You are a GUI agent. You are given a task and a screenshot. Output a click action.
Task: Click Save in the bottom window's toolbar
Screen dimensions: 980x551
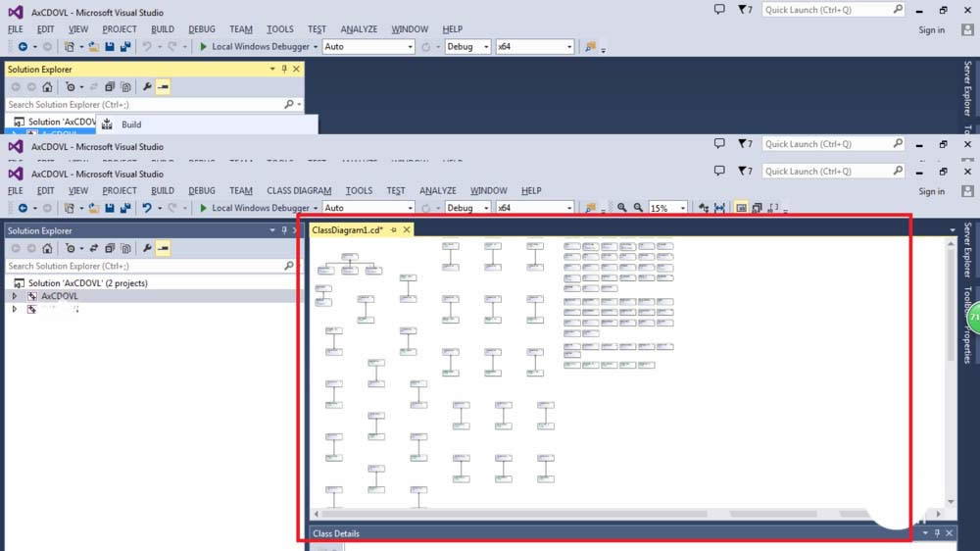[110, 208]
